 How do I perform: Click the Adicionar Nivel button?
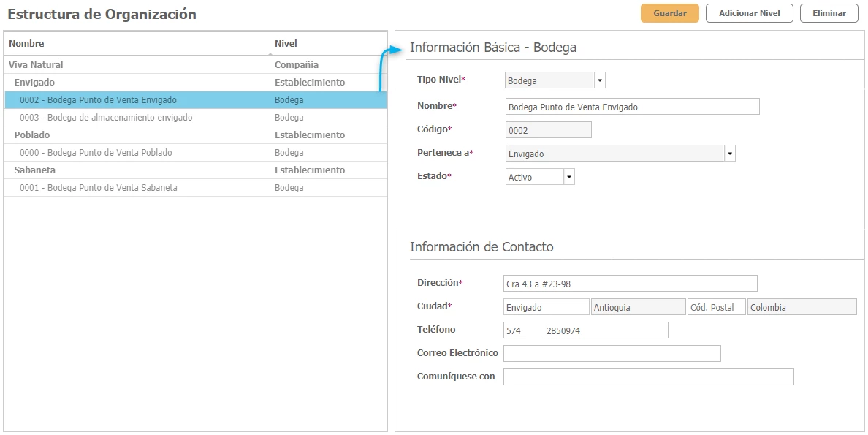pyautogui.click(x=749, y=13)
